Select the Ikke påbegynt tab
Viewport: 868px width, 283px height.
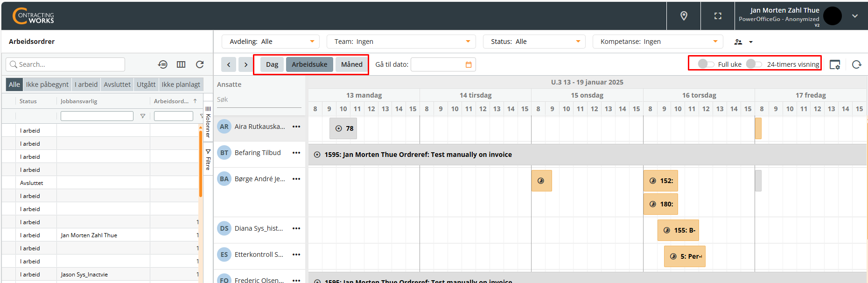coord(47,85)
